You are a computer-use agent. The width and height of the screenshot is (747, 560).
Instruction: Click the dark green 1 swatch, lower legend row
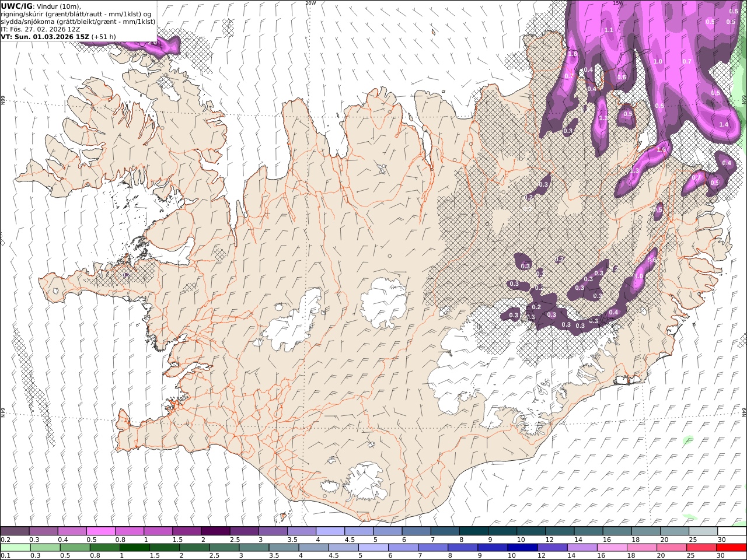134,547
